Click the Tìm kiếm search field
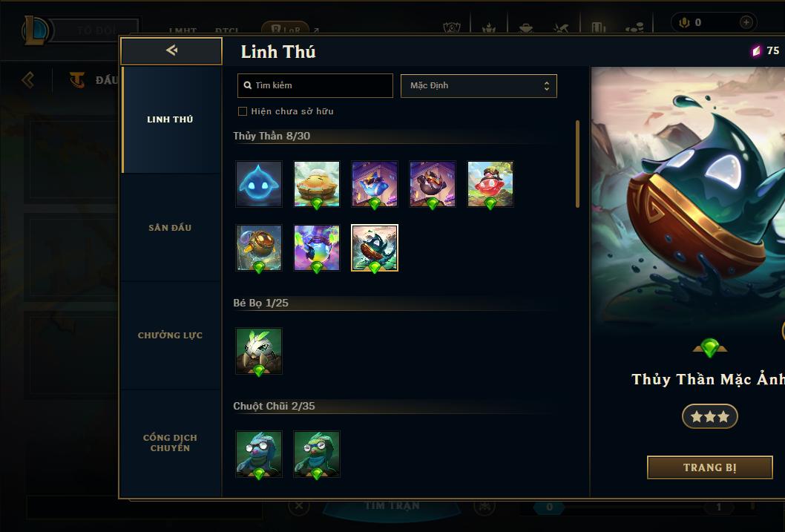Screen dimensions: 785x532 click(315, 85)
